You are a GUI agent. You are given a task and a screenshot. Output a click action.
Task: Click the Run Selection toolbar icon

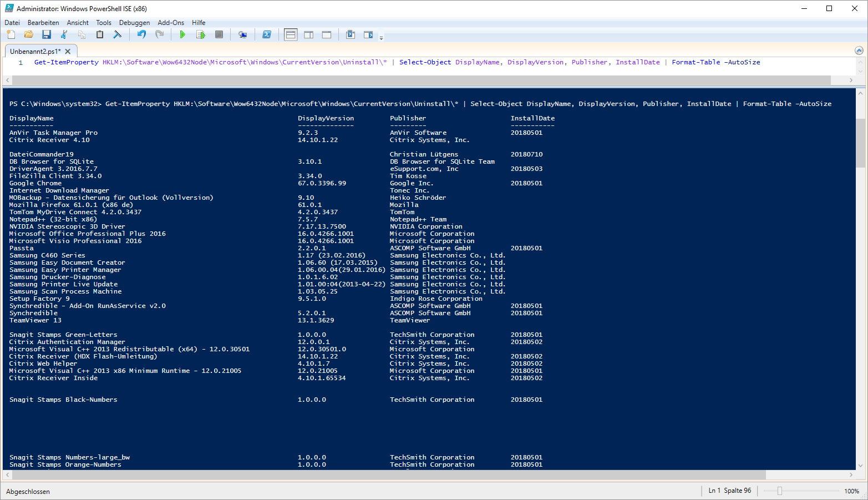pos(201,34)
